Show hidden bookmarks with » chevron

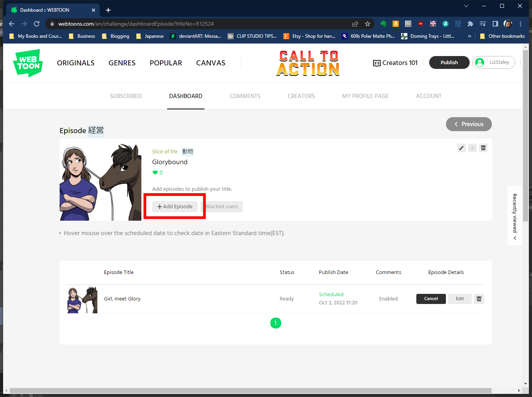(469, 36)
